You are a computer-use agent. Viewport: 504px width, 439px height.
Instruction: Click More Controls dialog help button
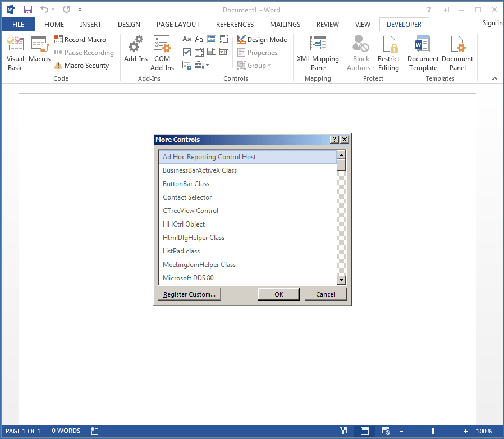coord(335,140)
